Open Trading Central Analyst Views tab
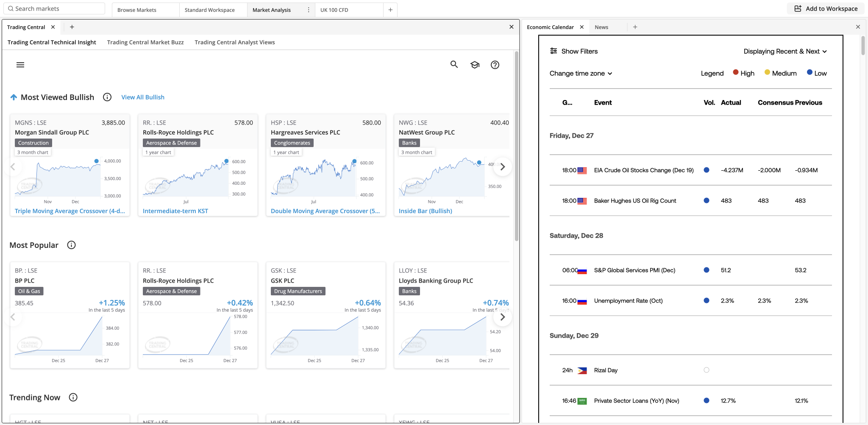This screenshot has height=425, width=868. [235, 42]
